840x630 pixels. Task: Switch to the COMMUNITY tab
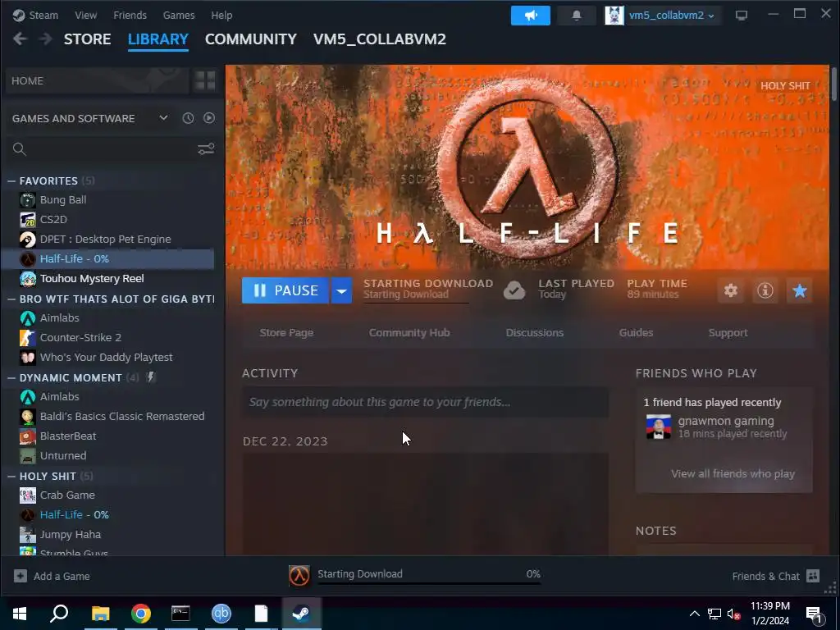coord(251,39)
